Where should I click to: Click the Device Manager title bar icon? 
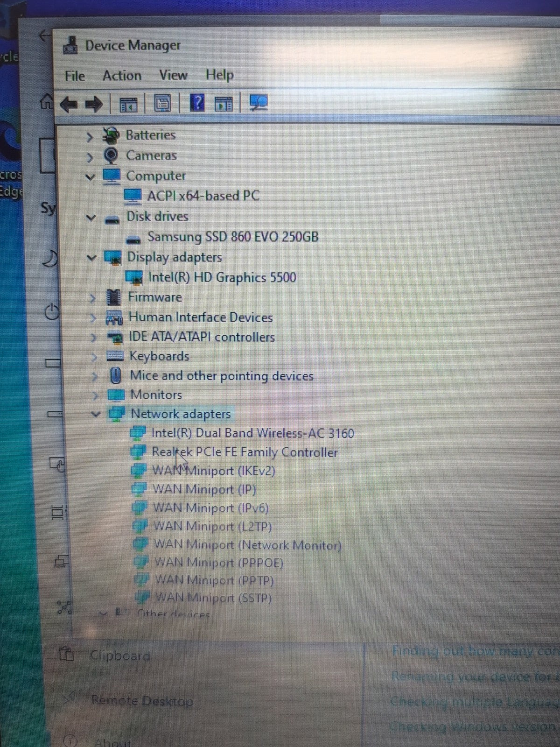tap(70, 46)
